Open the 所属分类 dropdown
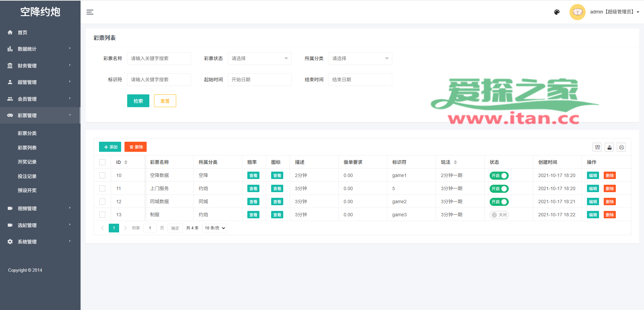This screenshot has width=644, height=310. point(360,58)
